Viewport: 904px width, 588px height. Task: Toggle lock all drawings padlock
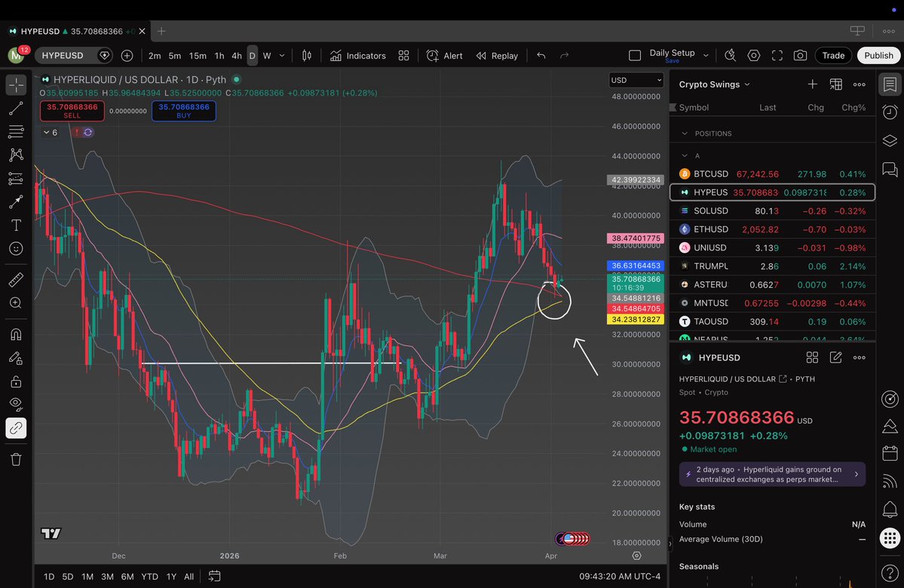[x=16, y=381]
